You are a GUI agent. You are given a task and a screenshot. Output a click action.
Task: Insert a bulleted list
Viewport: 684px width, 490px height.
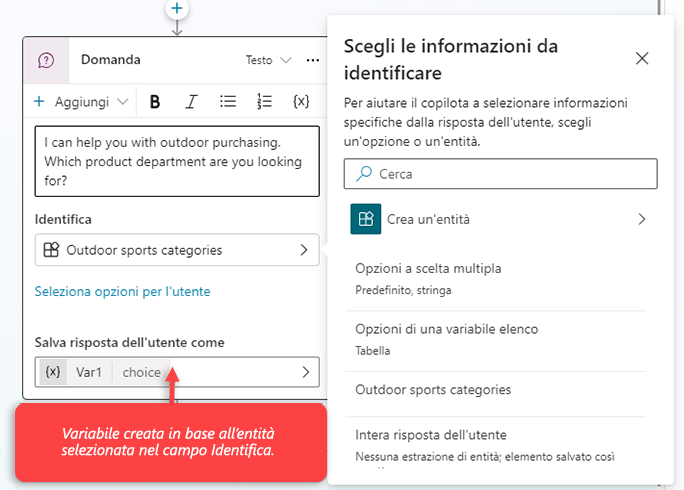click(x=228, y=101)
